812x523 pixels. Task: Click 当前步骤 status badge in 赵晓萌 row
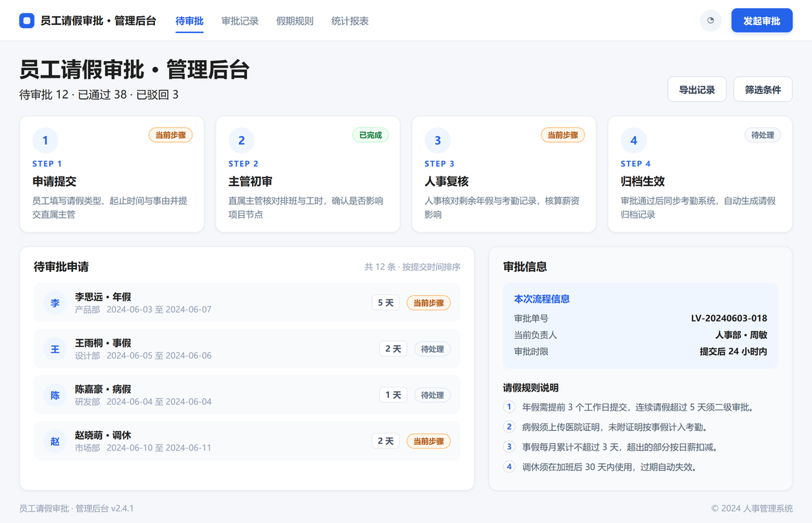click(x=428, y=441)
